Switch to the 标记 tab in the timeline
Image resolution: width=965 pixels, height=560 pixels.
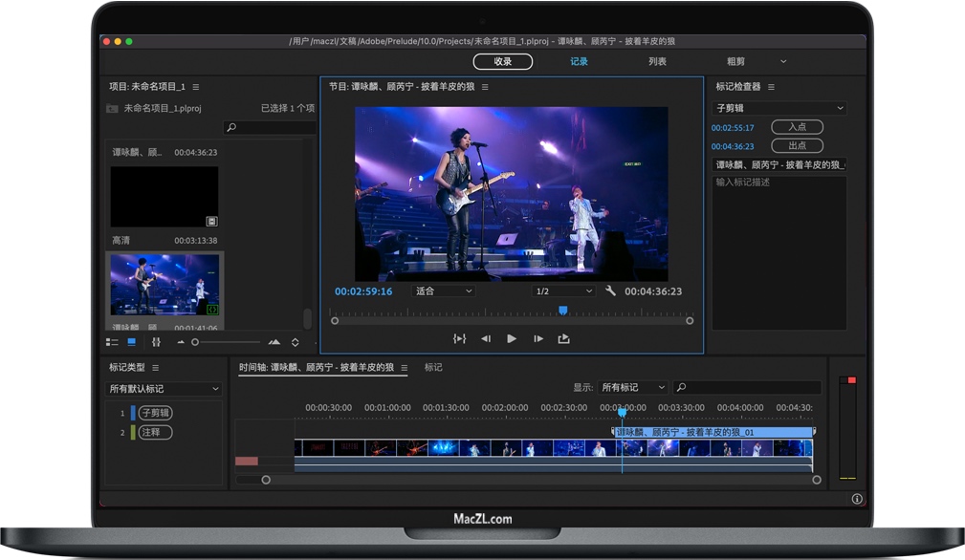coord(432,366)
